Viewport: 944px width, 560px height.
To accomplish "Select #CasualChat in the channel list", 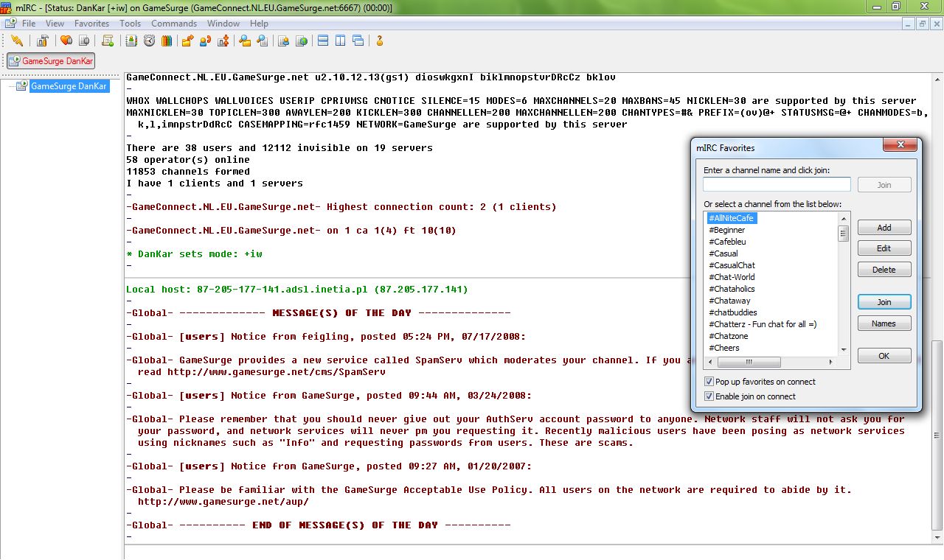I will [732, 265].
